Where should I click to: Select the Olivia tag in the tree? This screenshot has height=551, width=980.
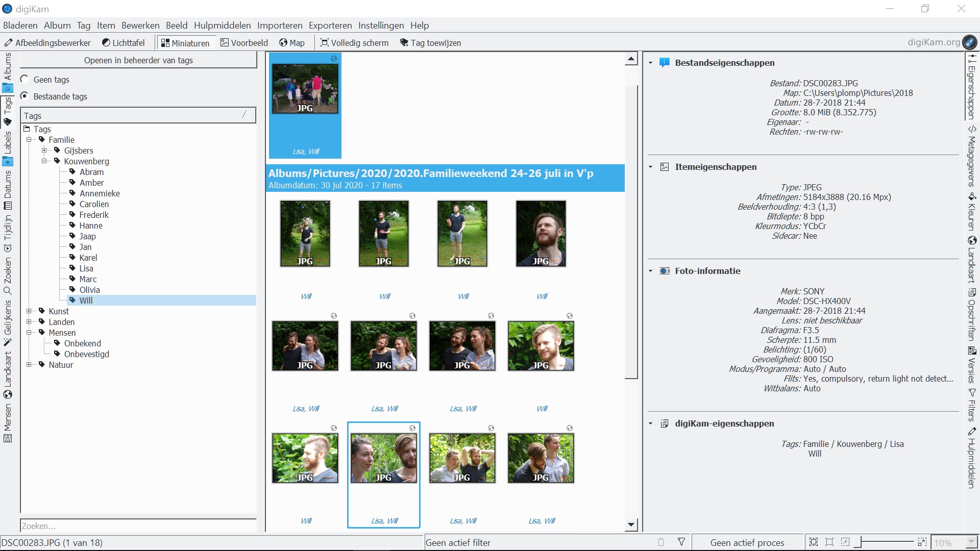pos(89,290)
